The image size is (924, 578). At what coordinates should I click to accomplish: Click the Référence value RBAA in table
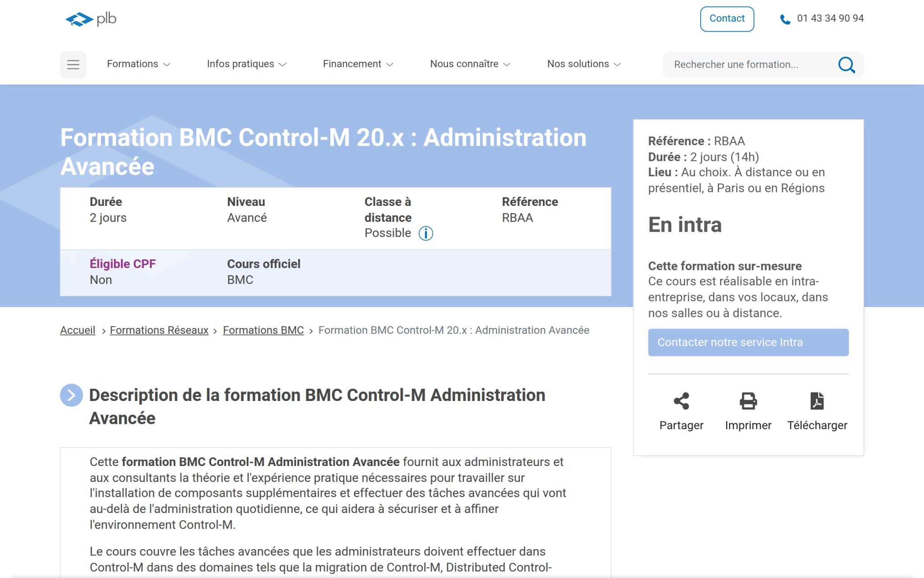(x=517, y=218)
